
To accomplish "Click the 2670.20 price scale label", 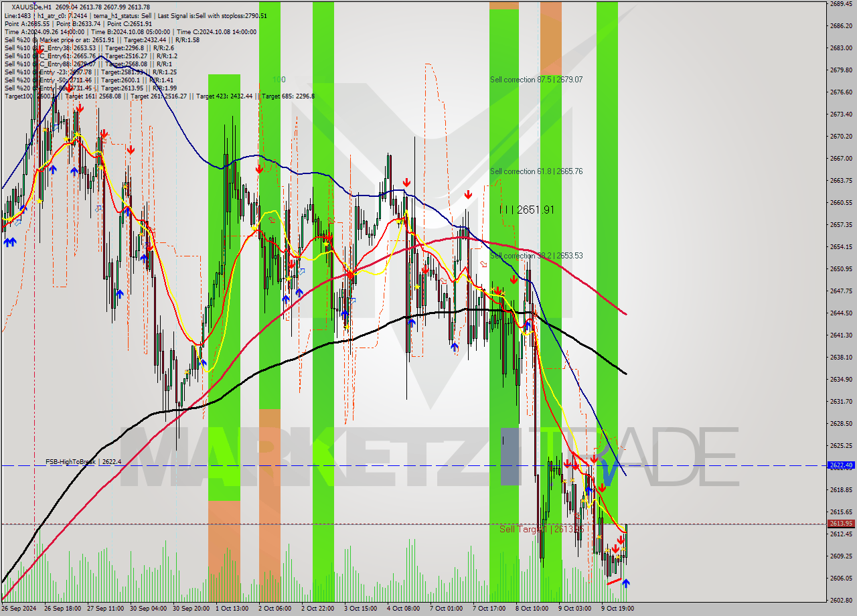I will click(841, 136).
